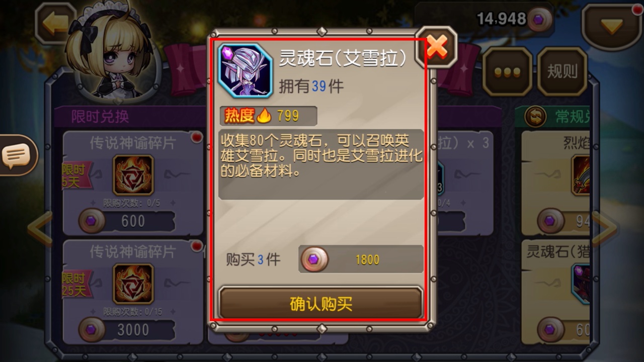Go back using the top-left arrow
This screenshot has width=644, height=362.
54,24
